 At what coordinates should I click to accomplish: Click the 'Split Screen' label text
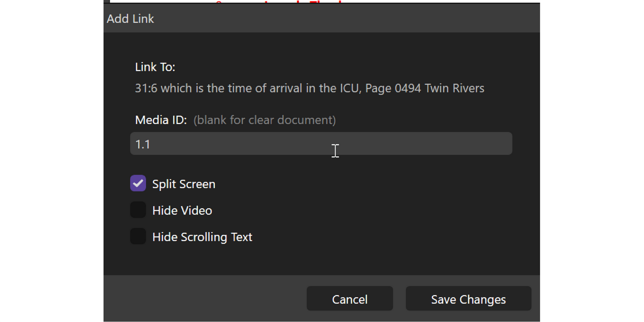(184, 184)
